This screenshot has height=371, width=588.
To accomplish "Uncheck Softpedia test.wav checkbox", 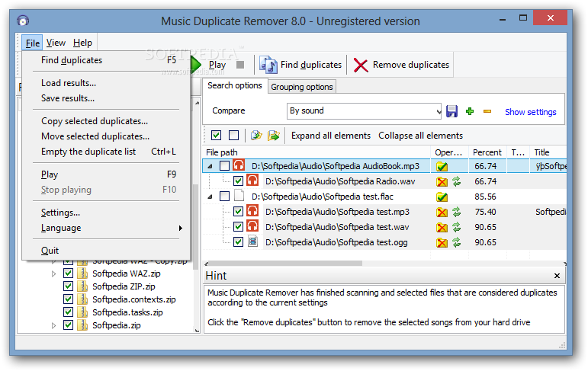I will tap(238, 227).
